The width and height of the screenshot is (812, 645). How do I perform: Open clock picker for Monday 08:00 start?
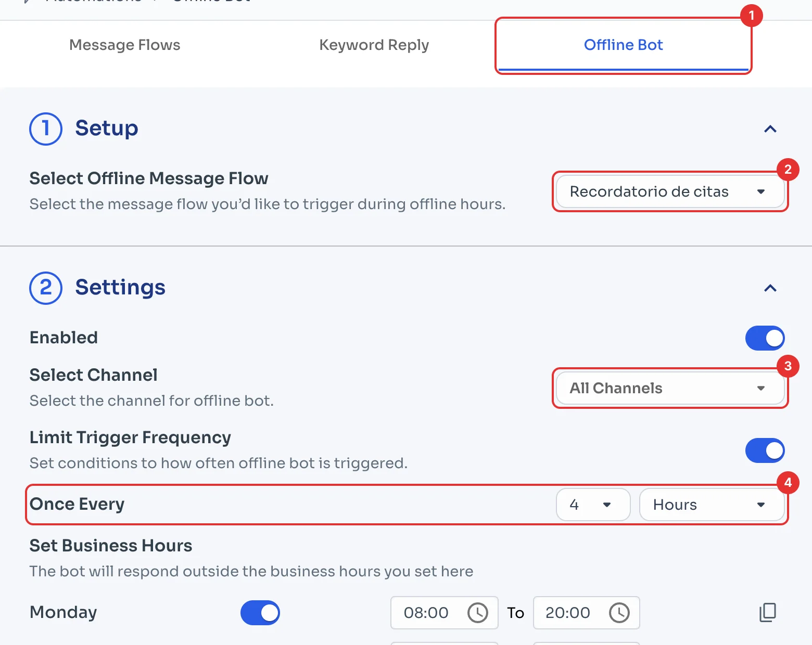(477, 613)
